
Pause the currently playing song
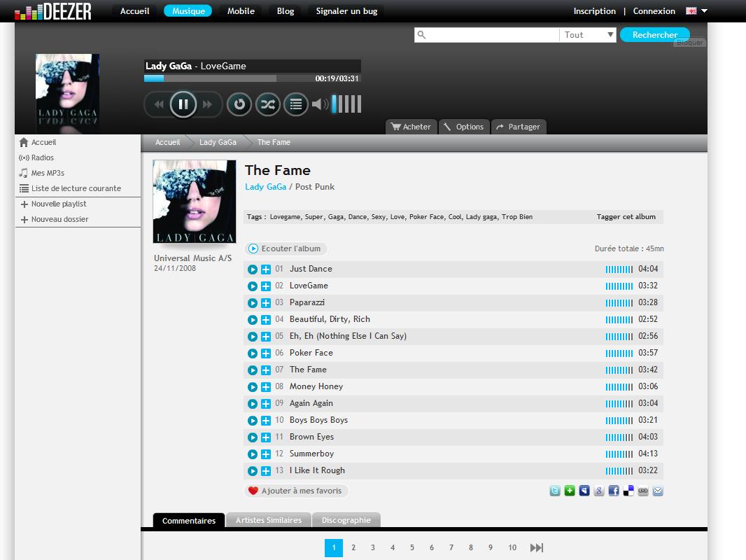183,104
